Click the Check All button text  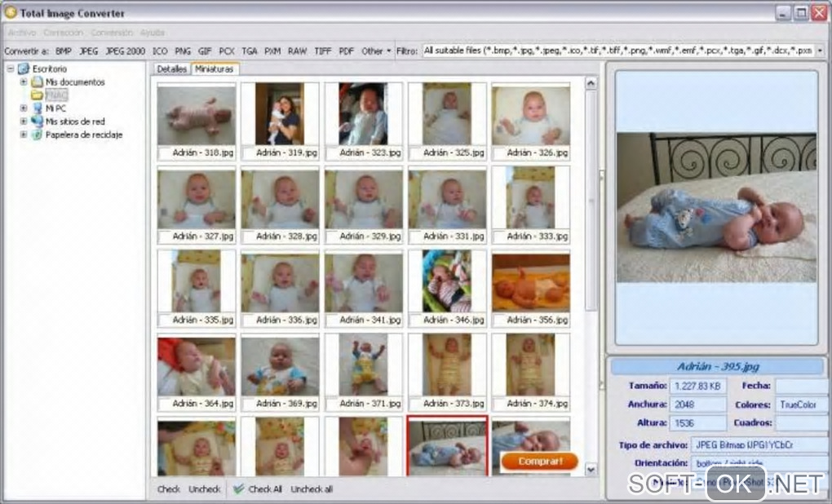tap(265, 489)
